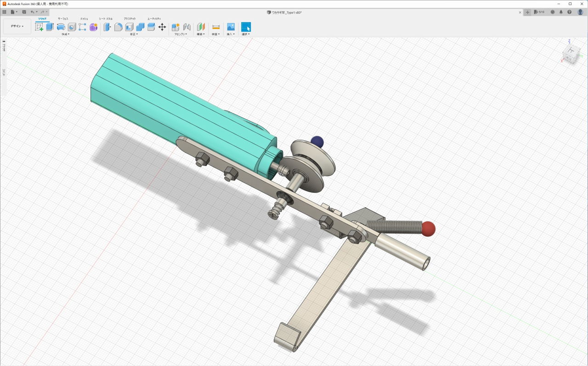588x366 pixels.
Task: Open the user account avatar
Action: pyautogui.click(x=580, y=12)
